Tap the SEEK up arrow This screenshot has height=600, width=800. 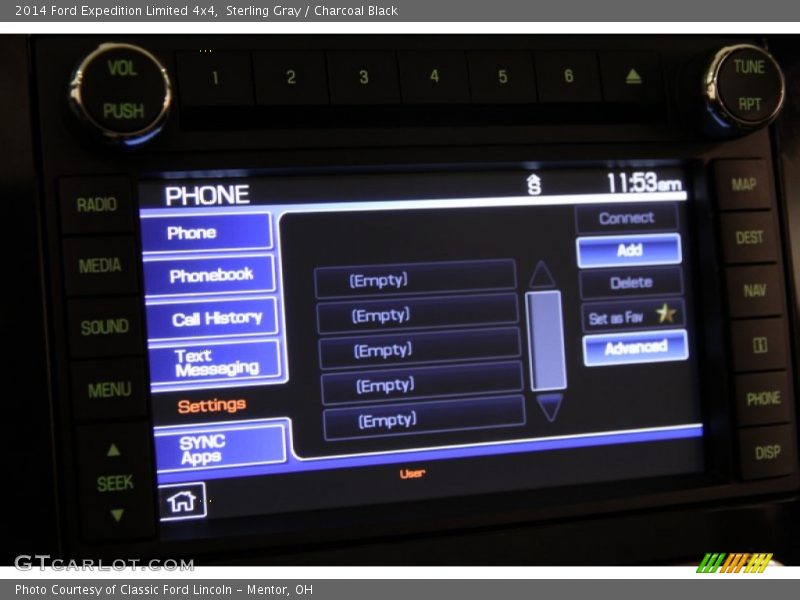pos(113,450)
